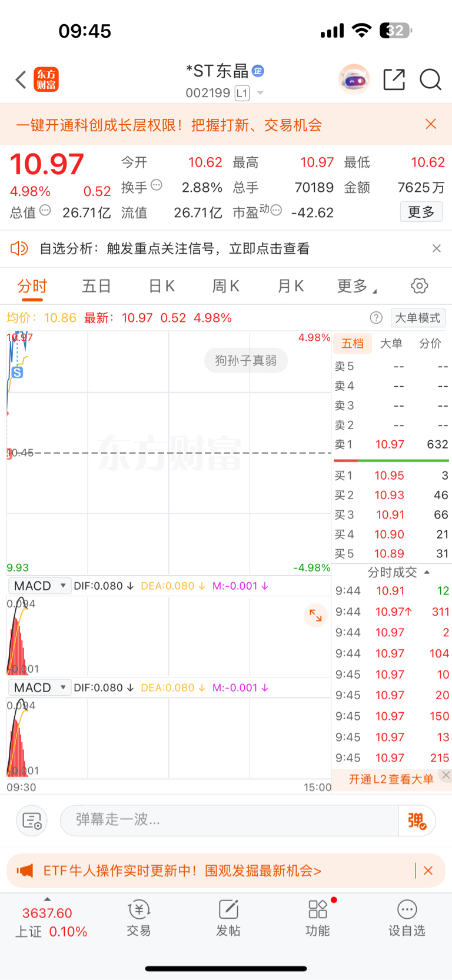The width and height of the screenshot is (452, 980).
Task: Expand the 更多 chart period menu
Action: (x=357, y=287)
